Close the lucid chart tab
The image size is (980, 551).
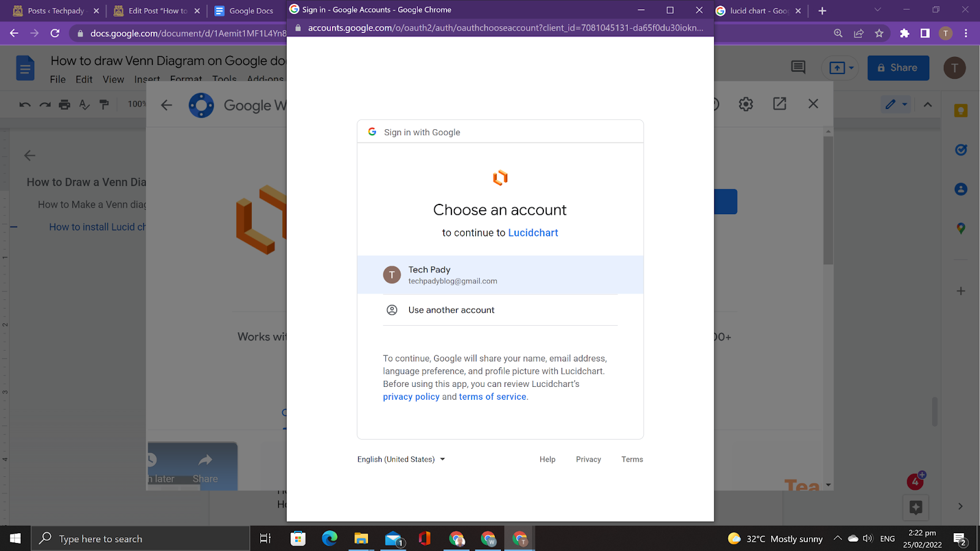click(x=798, y=11)
